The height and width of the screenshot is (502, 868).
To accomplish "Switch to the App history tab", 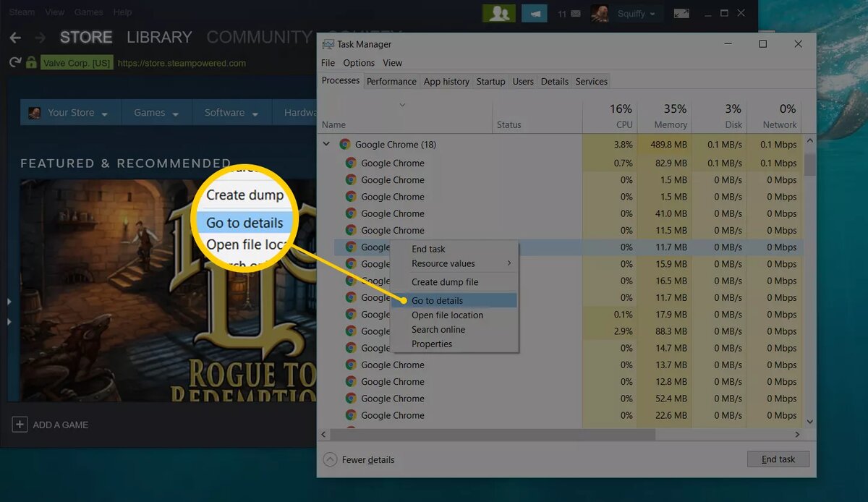I will (x=446, y=82).
